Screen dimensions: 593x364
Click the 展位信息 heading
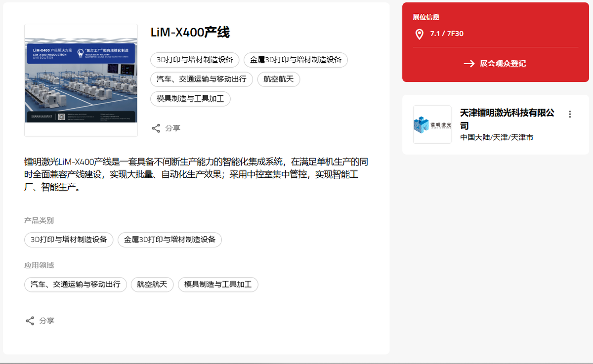[426, 17]
